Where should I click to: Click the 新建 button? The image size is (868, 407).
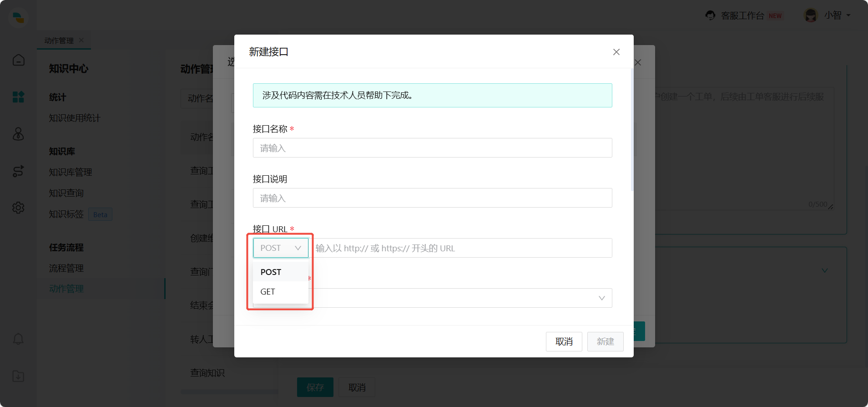(x=606, y=341)
